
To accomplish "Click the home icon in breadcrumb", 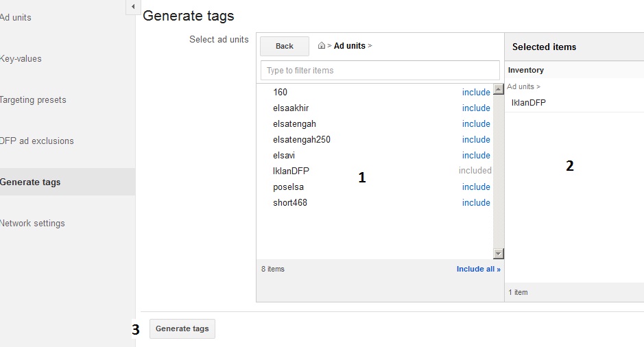I will click(322, 46).
